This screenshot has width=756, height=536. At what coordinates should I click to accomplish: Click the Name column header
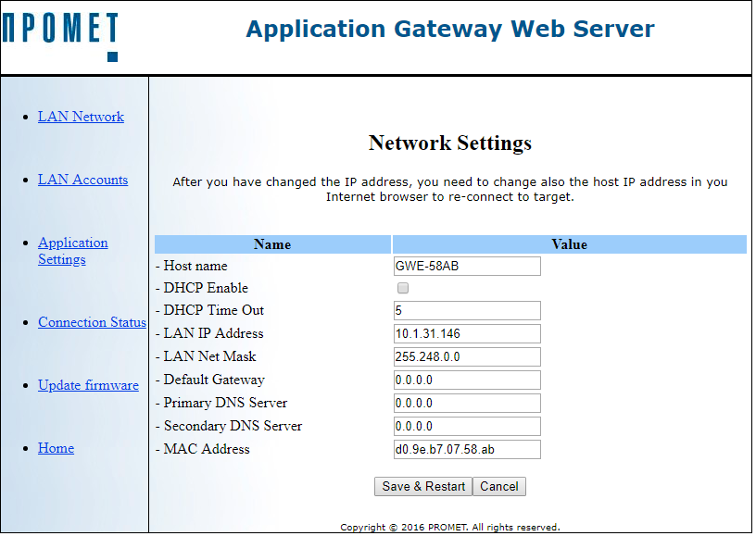point(272,244)
